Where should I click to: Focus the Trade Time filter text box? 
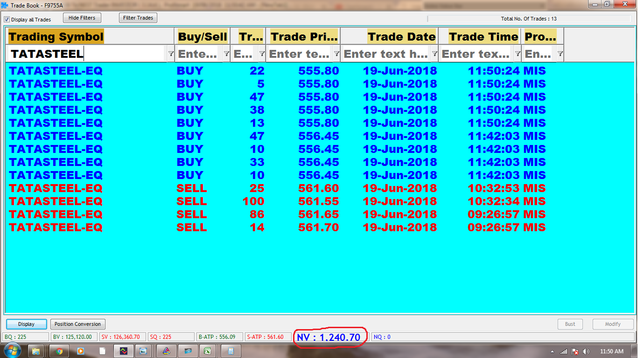coord(476,54)
